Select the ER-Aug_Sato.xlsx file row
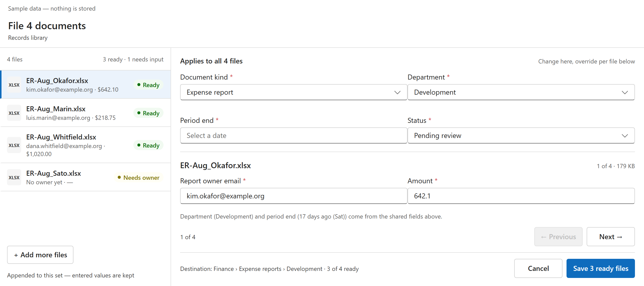The height and width of the screenshot is (286, 644). coord(86,177)
